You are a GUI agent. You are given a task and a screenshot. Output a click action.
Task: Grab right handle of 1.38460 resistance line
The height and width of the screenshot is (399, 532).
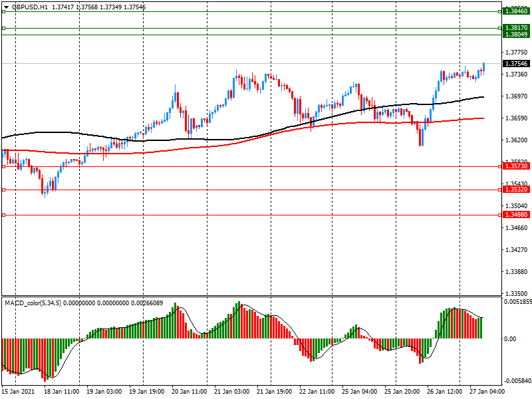[x=500, y=11]
